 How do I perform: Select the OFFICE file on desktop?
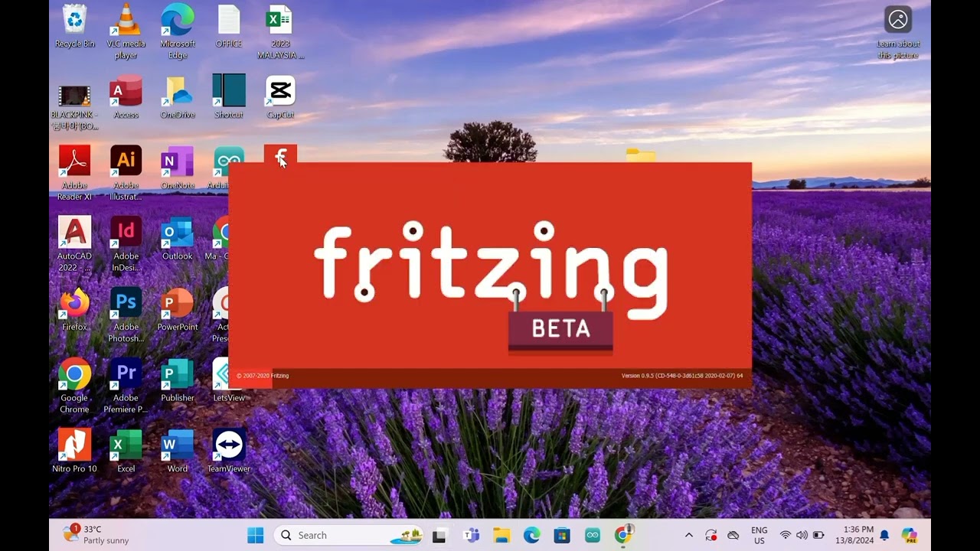(x=228, y=27)
